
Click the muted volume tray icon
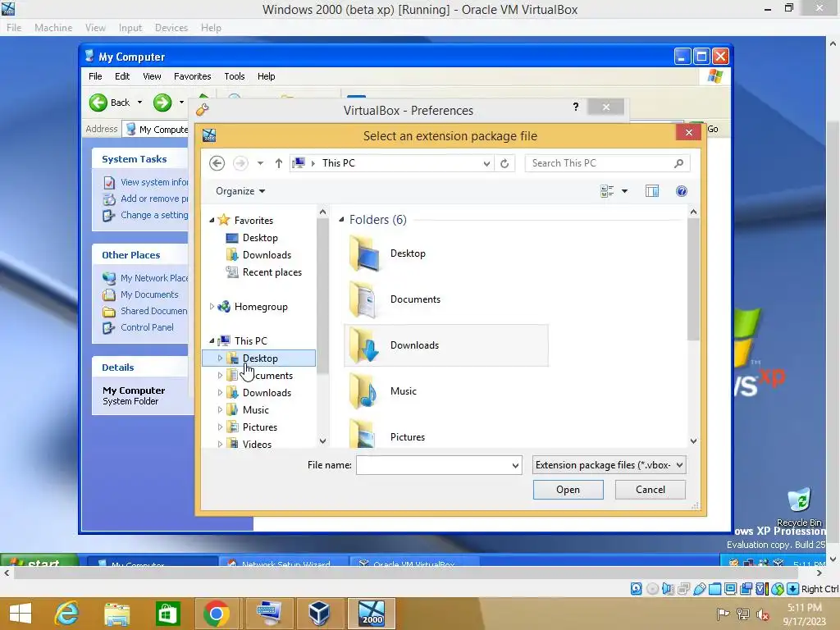pyautogui.click(x=763, y=614)
